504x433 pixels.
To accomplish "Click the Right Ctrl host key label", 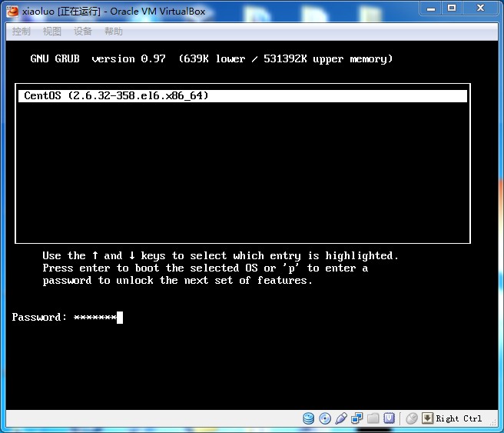I will [459, 418].
